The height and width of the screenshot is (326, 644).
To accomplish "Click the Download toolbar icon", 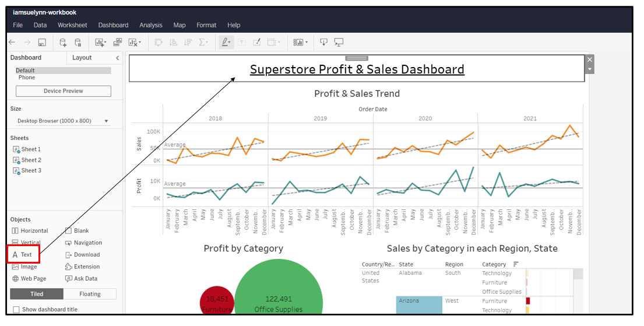I will pos(323,42).
